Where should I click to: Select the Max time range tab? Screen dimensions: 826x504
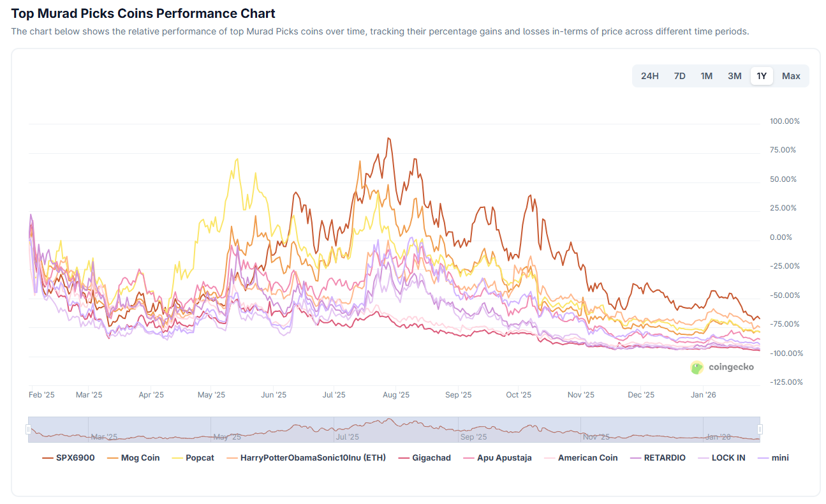tap(791, 75)
